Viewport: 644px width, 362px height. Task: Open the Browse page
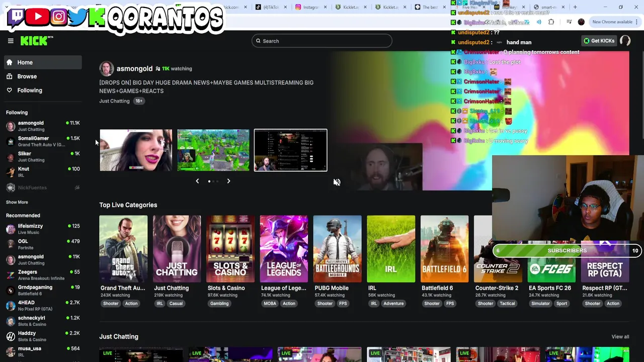(43, 76)
